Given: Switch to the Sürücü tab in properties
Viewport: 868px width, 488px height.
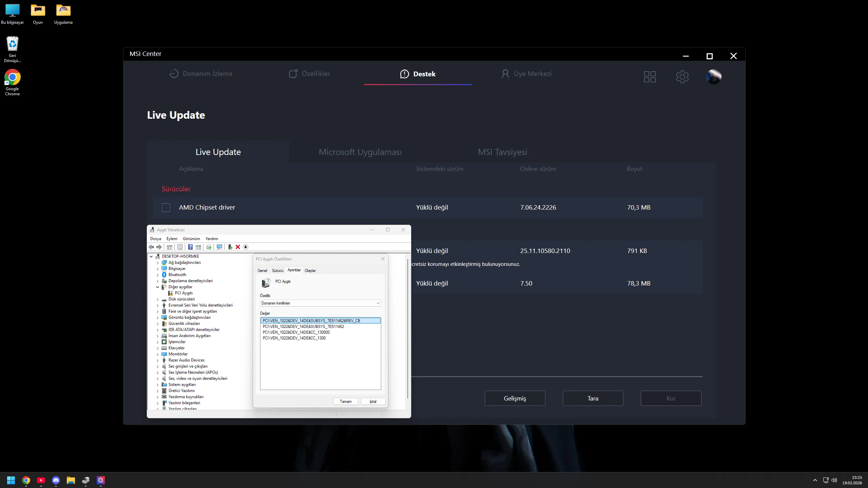Looking at the screenshot, I should point(277,271).
